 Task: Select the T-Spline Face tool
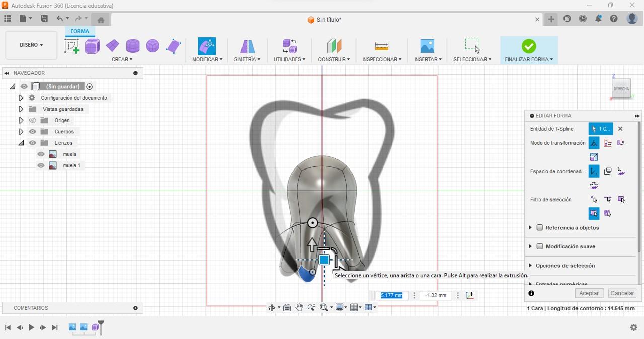point(174,46)
